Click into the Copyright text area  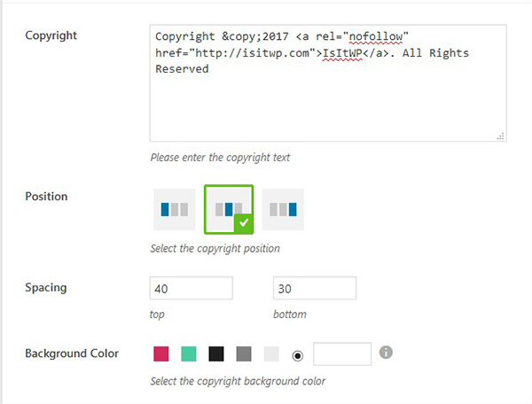(328, 83)
